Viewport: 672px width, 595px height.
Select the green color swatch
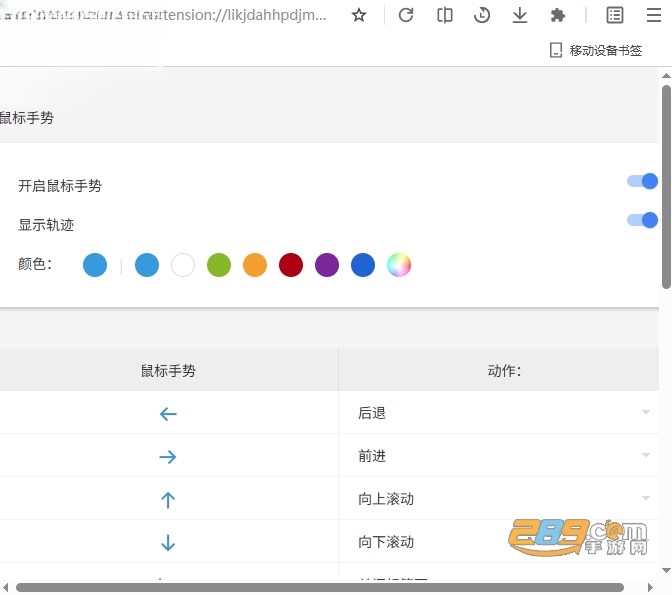click(219, 265)
